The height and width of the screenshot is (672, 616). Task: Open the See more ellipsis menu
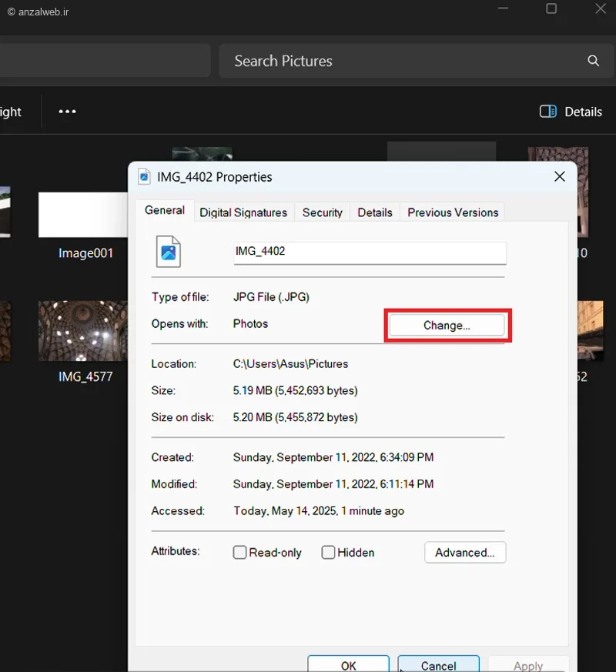[x=67, y=112]
